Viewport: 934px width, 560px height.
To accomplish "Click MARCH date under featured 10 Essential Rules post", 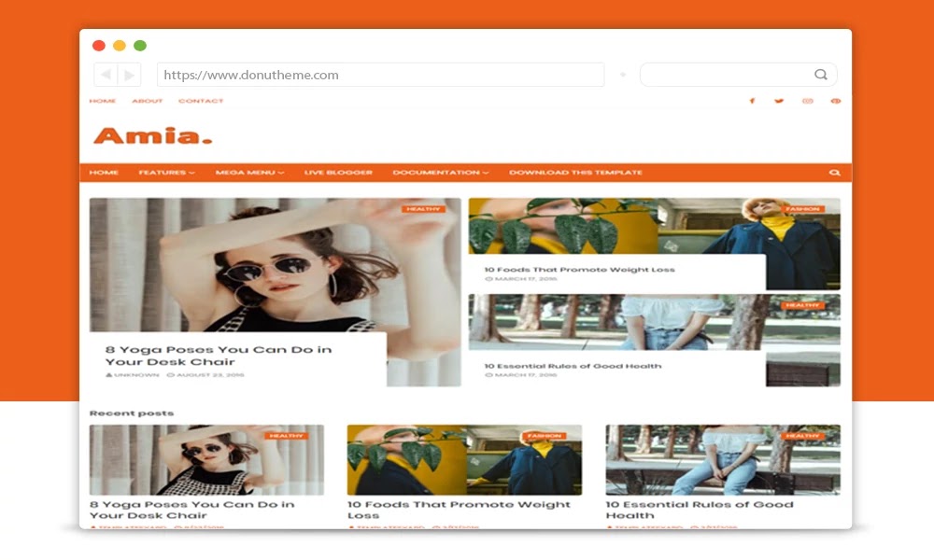I will tap(521, 375).
